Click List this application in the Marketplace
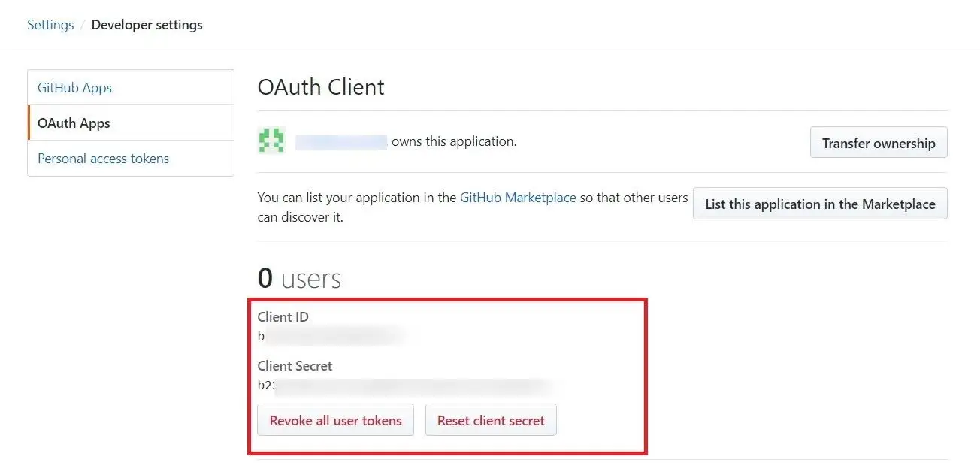 click(x=819, y=203)
